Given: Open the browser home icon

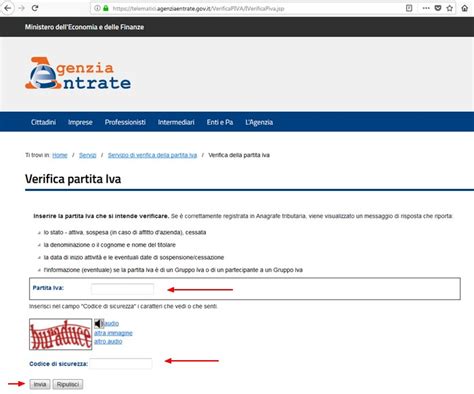Looking at the screenshot, I should (465, 8).
